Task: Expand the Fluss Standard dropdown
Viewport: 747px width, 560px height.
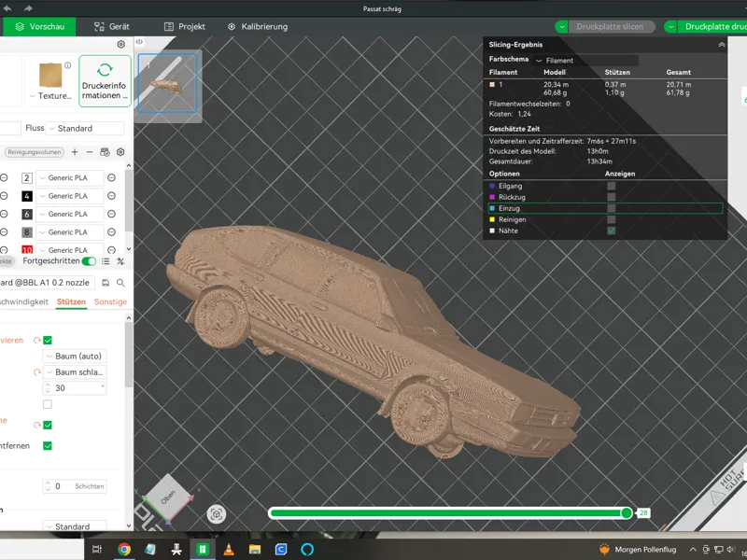Action: click(x=85, y=128)
